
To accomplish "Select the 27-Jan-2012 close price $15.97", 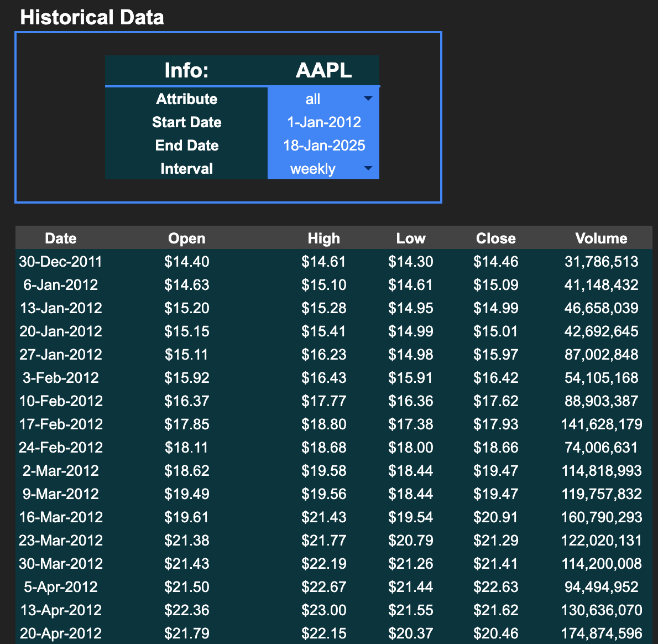I will (496, 355).
